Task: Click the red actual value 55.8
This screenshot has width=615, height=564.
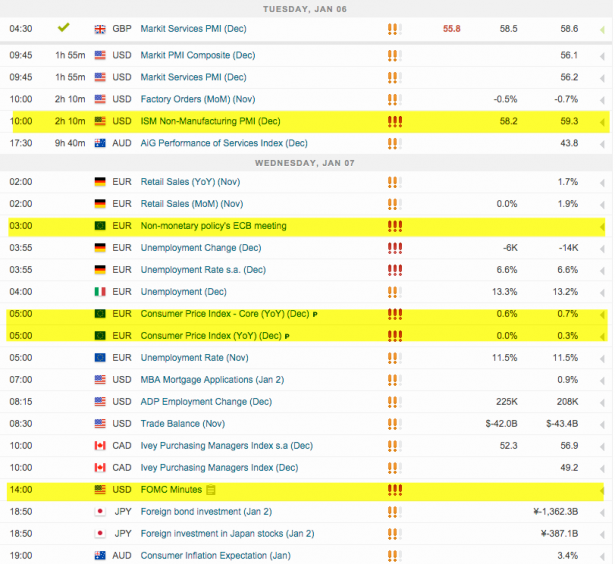Action: pos(451,29)
